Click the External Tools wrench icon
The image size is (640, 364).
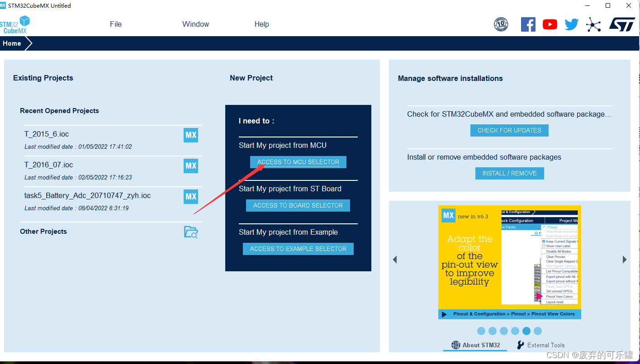coord(521,345)
